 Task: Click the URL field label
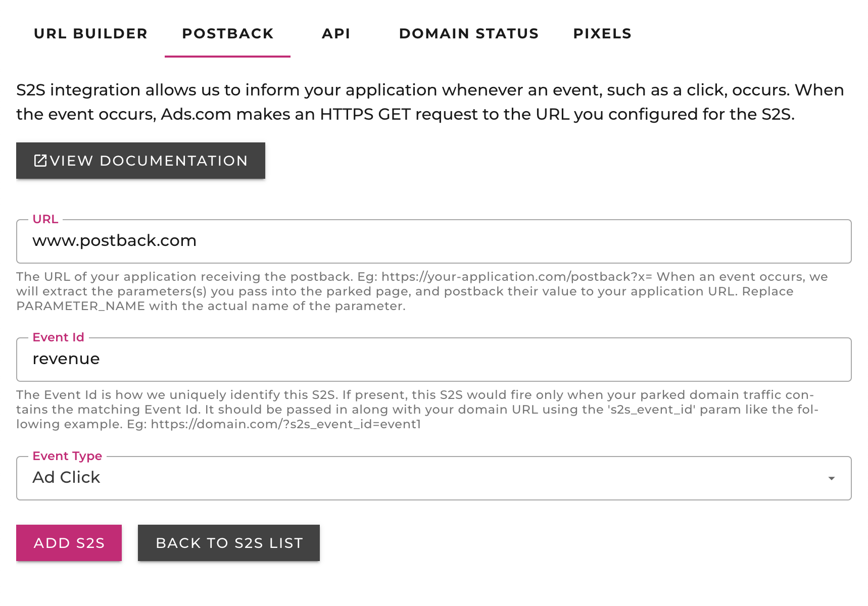(45, 219)
